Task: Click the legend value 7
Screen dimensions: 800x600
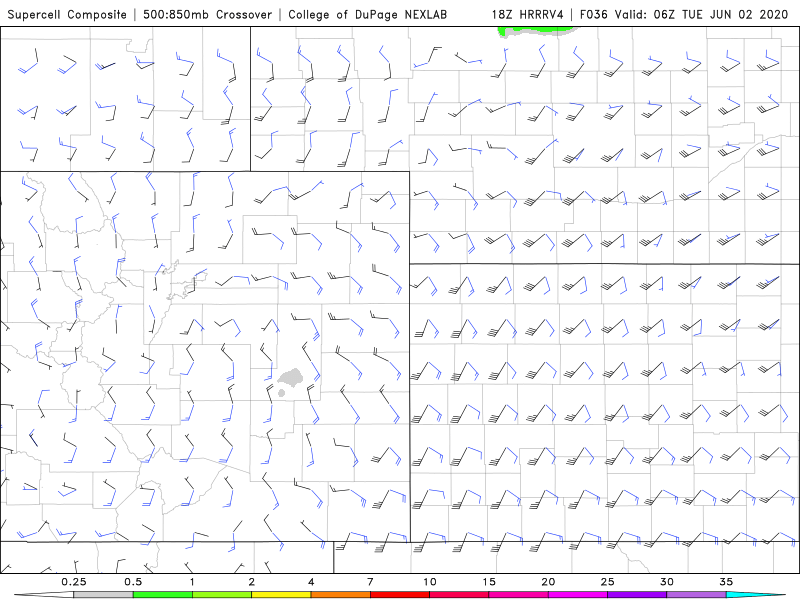Action: (370, 582)
